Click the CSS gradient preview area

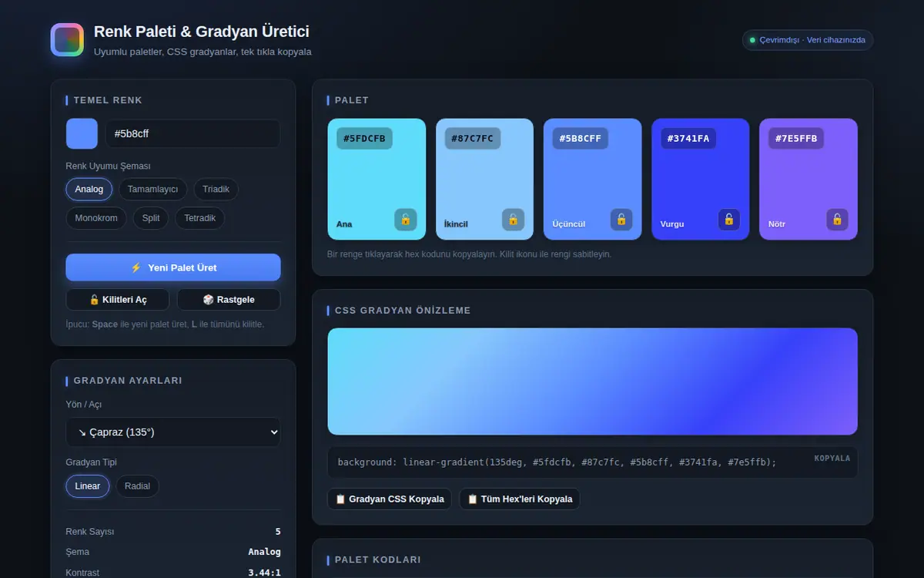pos(592,381)
